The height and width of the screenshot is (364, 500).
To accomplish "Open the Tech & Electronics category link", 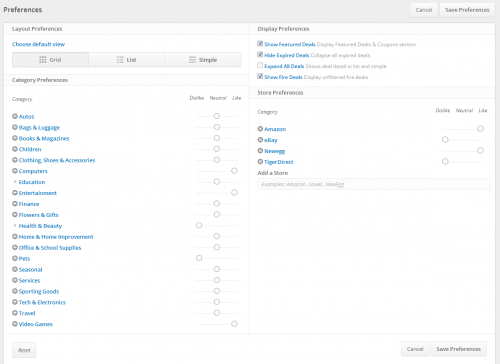I will click(42, 302).
